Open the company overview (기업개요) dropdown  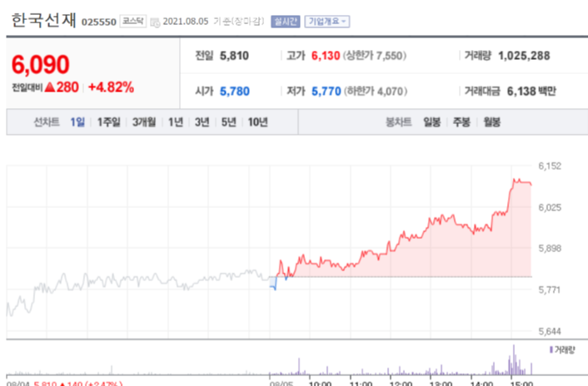coord(327,21)
